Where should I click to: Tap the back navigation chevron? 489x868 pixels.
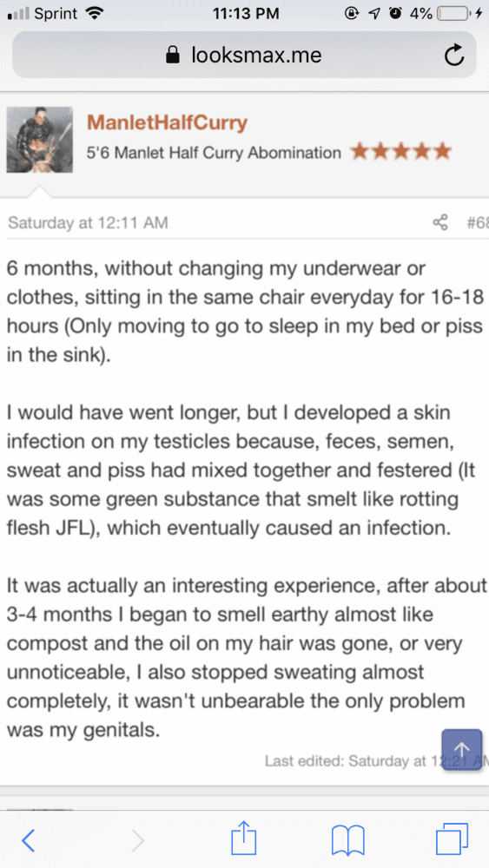tap(28, 840)
